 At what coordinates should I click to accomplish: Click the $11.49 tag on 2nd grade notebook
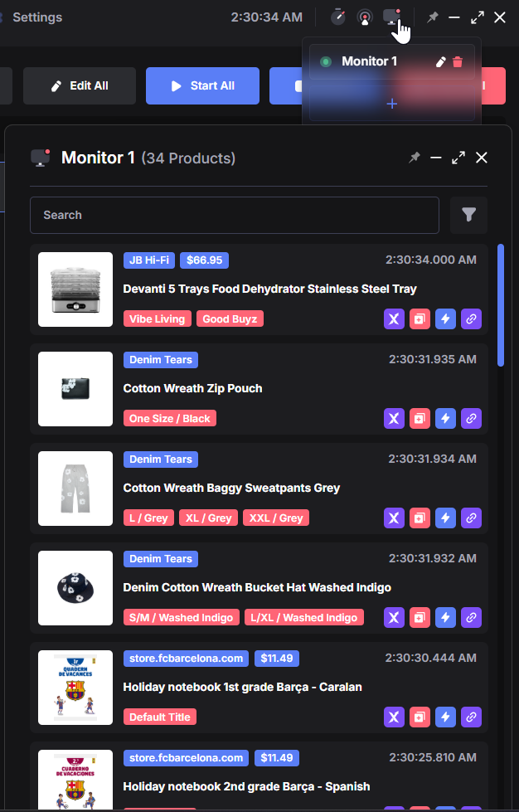pos(277,757)
